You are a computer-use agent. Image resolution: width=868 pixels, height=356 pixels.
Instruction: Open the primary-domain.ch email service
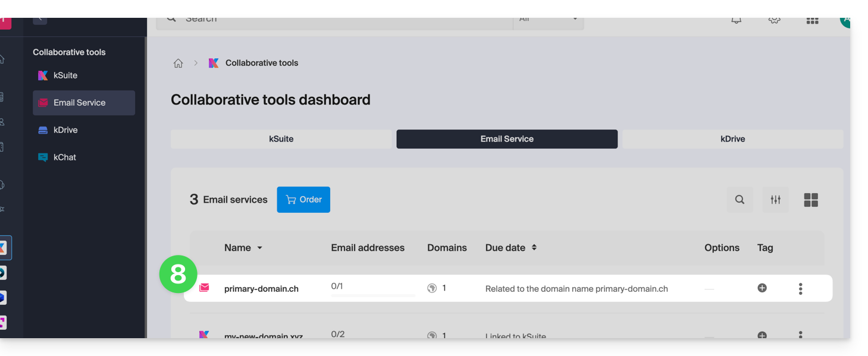coord(261,289)
